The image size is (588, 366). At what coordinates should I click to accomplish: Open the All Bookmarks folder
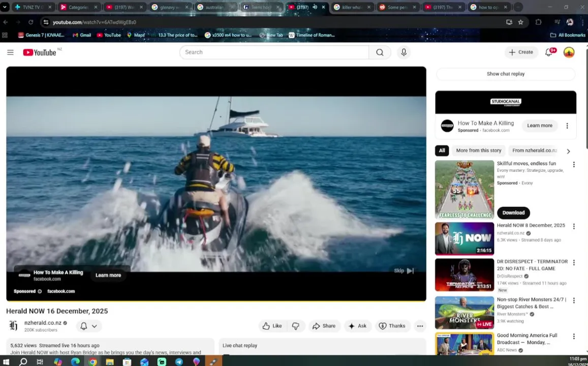pyautogui.click(x=567, y=35)
